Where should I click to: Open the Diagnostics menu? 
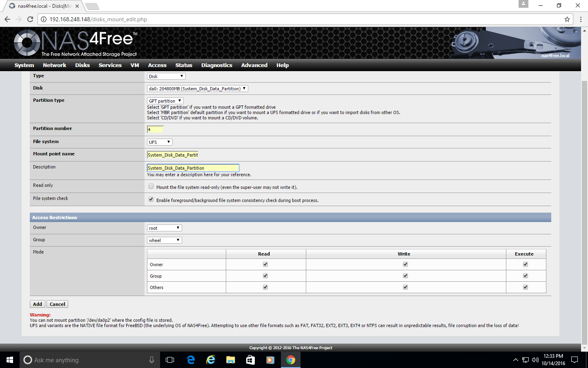click(216, 65)
